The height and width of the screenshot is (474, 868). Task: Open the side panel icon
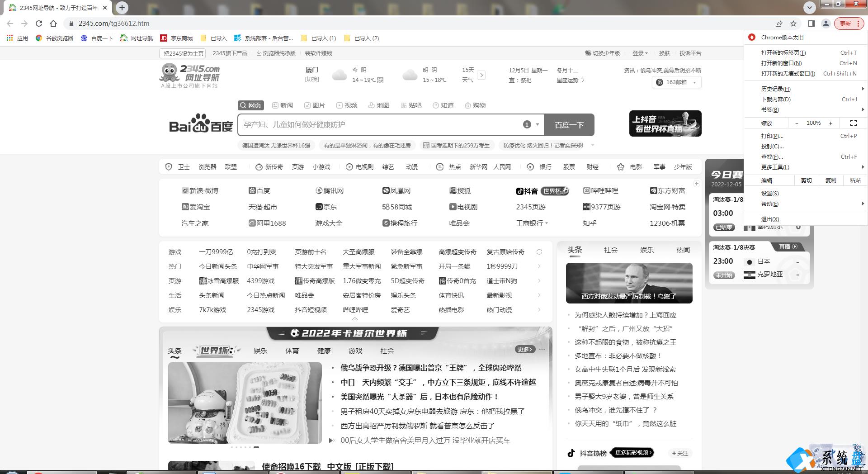[x=811, y=24]
